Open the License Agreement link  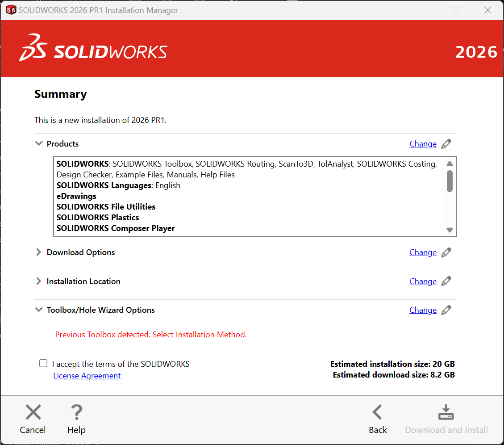[x=86, y=376]
